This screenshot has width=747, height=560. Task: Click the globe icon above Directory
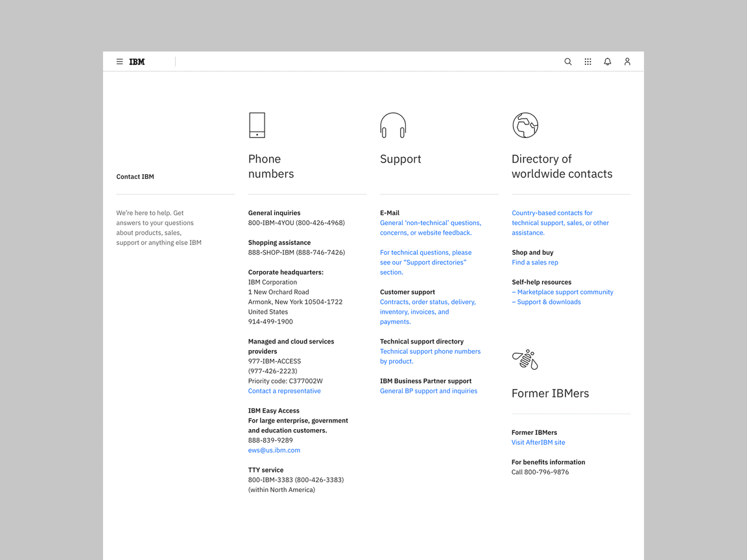point(525,125)
